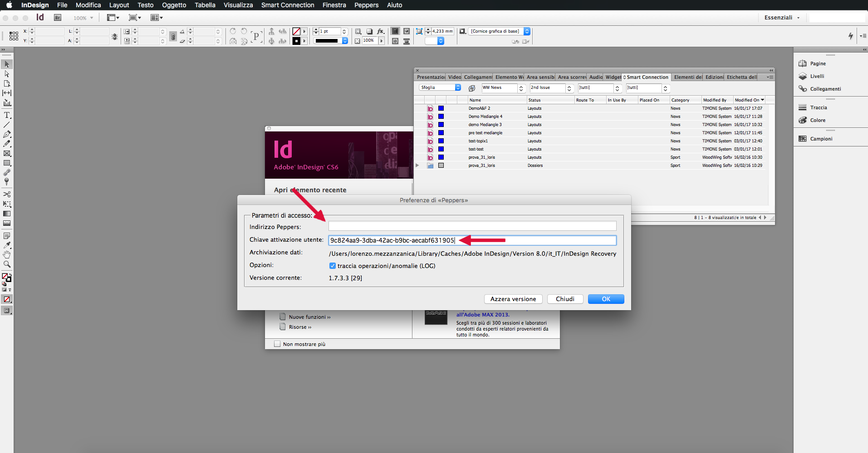Select the Scissors tool
This screenshot has width=868, height=453.
(7, 194)
